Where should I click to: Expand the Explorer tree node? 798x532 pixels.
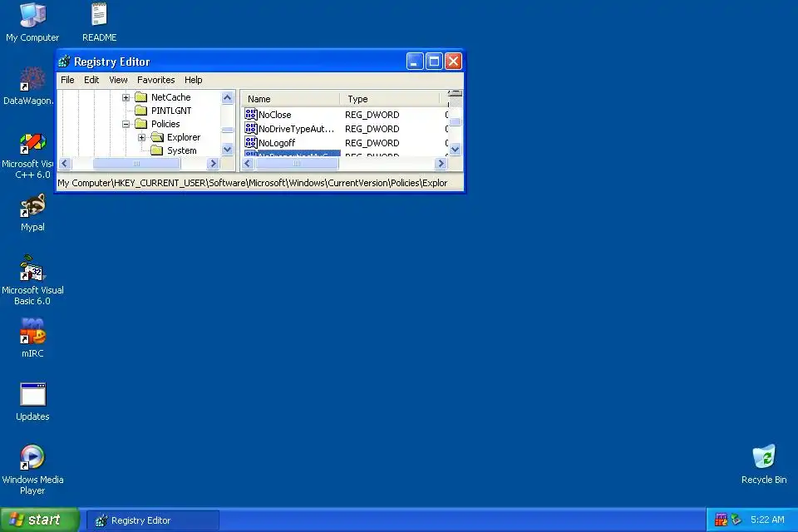click(x=141, y=137)
